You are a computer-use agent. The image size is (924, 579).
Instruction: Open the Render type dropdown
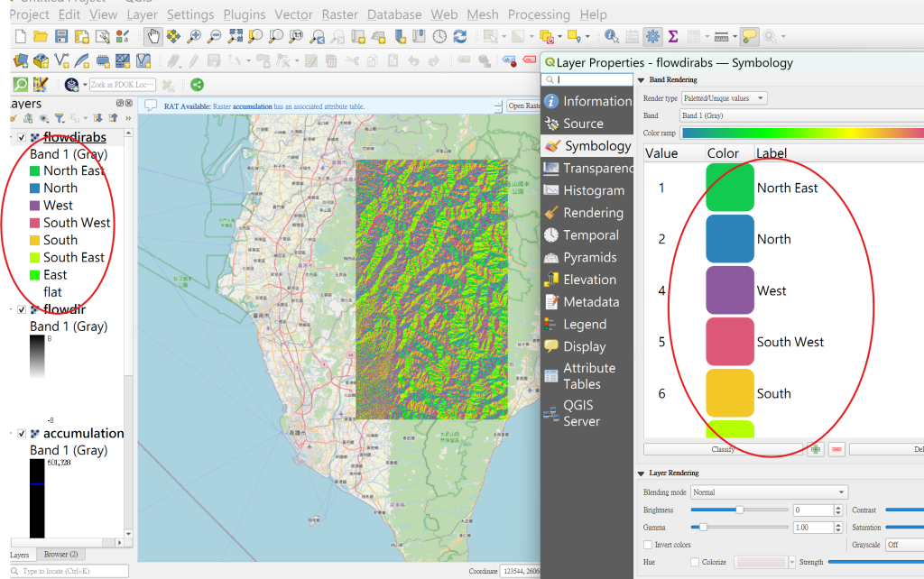tap(723, 98)
